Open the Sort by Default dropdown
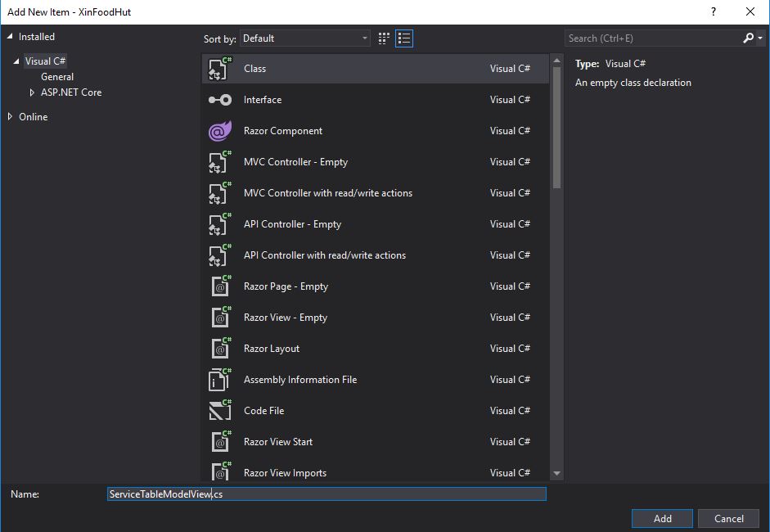 305,38
